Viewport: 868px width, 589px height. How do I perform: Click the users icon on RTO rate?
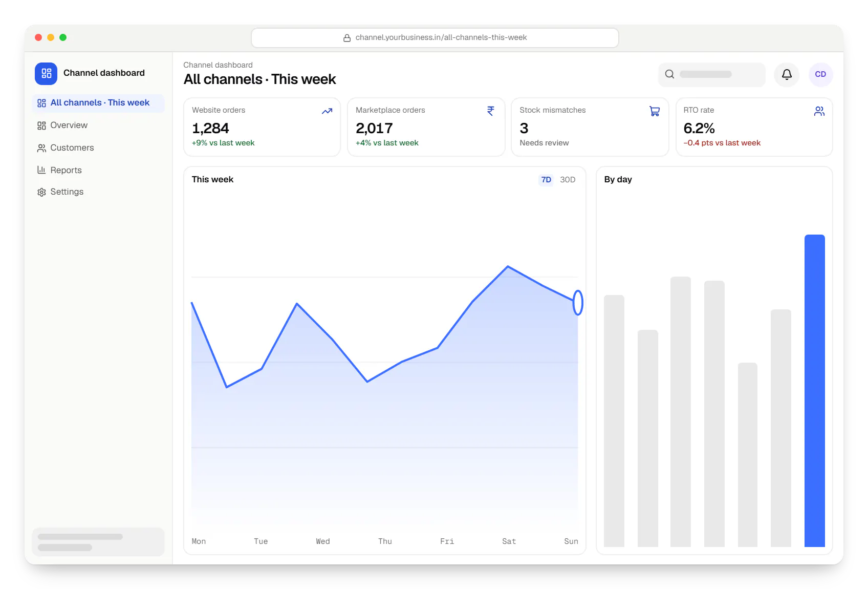pyautogui.click(x=819, y=111)
